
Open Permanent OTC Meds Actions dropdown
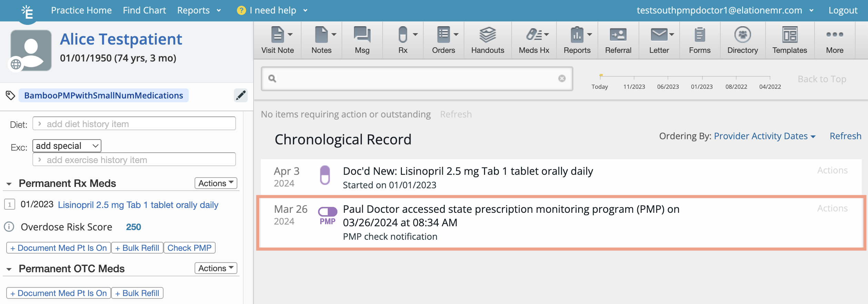[216, 268]
